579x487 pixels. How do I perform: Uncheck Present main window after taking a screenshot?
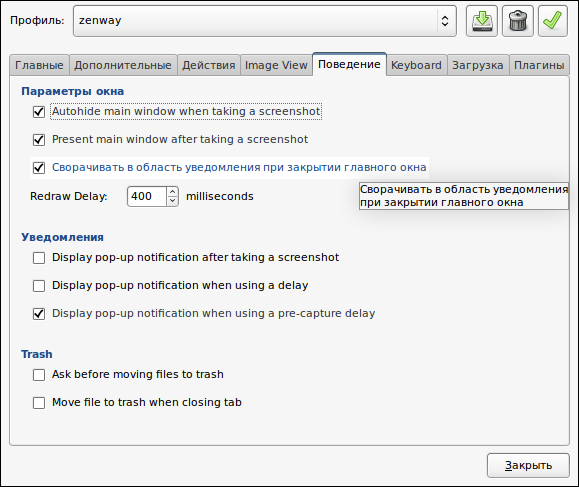(39, 140)
